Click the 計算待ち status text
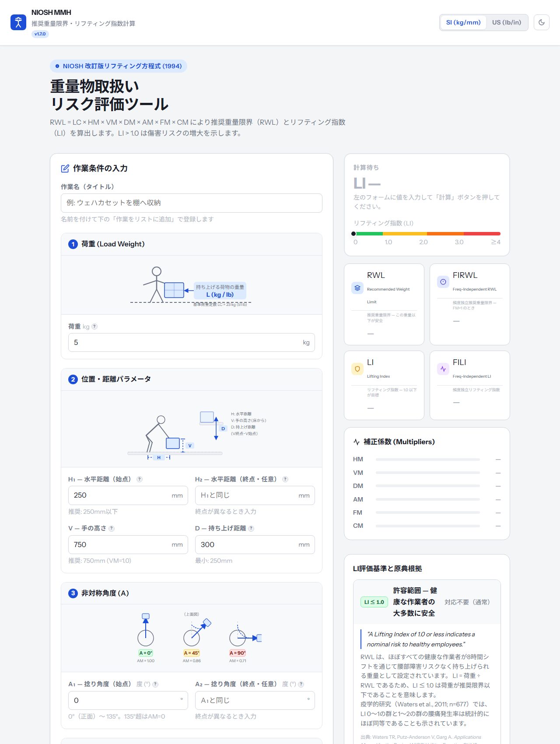 click(x=366, y=168)
